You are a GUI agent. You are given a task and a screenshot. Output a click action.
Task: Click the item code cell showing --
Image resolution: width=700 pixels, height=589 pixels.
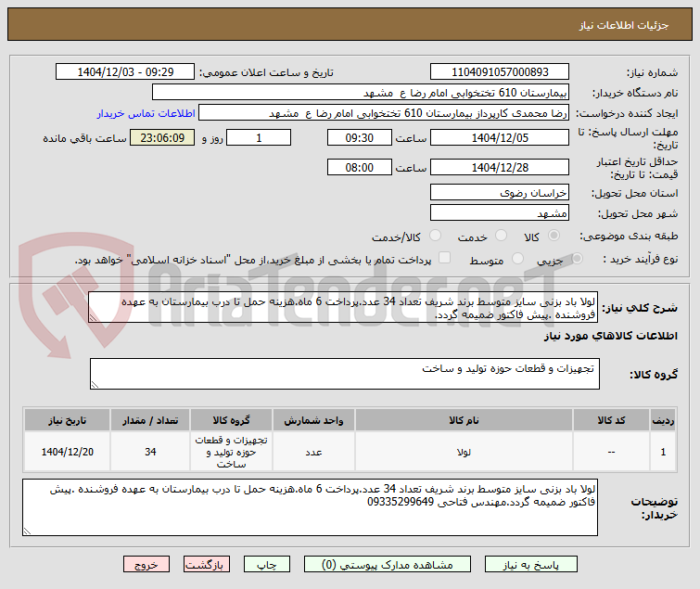pyautogui.click(x=611, y=452)
